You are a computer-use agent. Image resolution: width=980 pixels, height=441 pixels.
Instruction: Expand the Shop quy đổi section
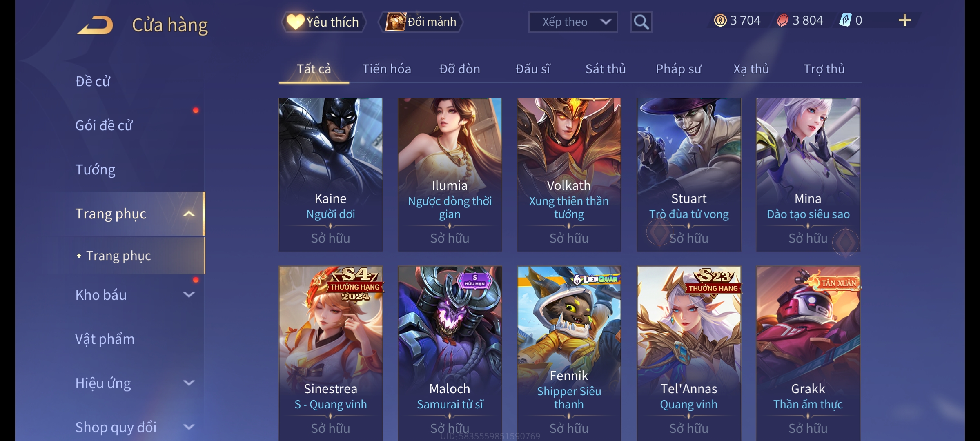tap(189, 427)
